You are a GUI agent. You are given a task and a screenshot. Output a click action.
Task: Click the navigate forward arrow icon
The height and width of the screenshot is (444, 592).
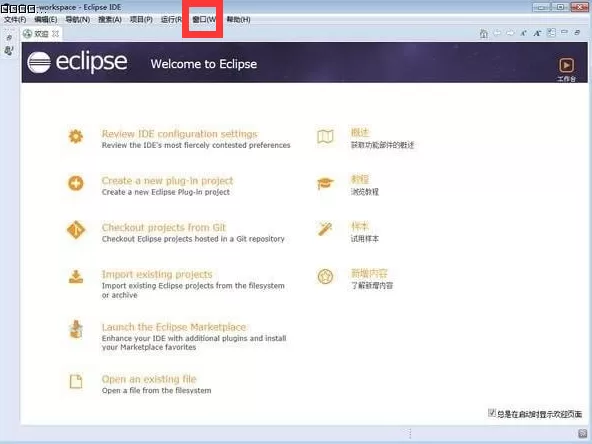[x=510, y=33]
